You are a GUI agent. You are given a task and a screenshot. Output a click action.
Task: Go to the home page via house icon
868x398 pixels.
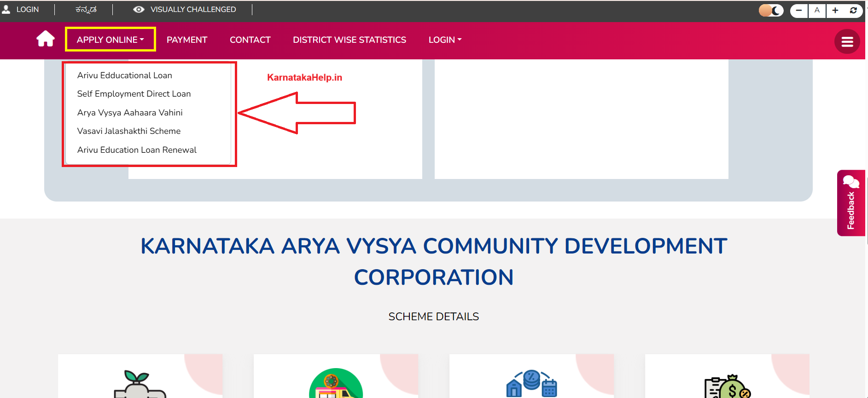46,39
